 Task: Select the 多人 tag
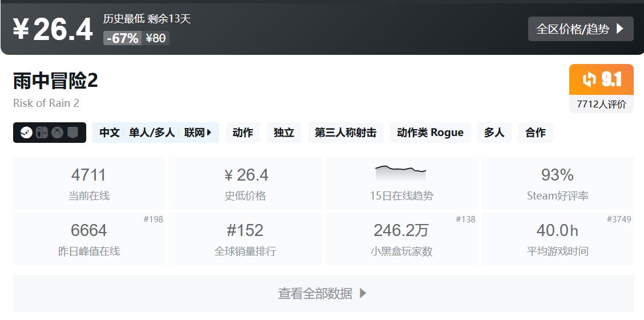pos(494,133)
